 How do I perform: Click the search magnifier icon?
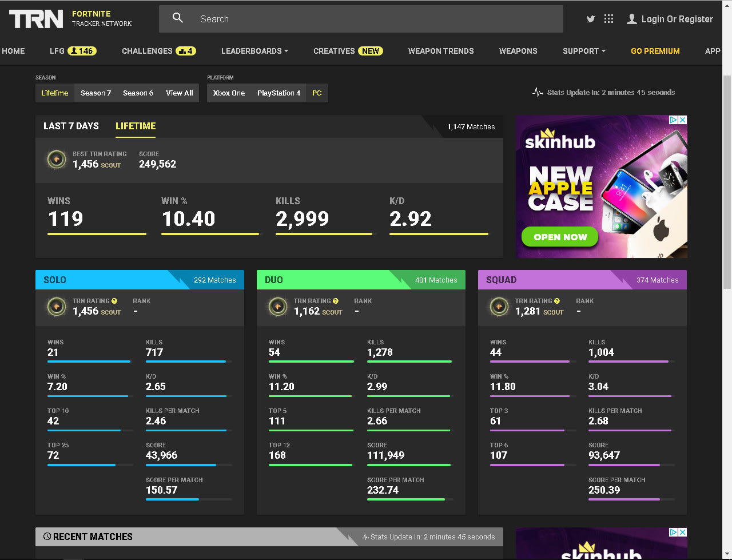coord(178,18)
